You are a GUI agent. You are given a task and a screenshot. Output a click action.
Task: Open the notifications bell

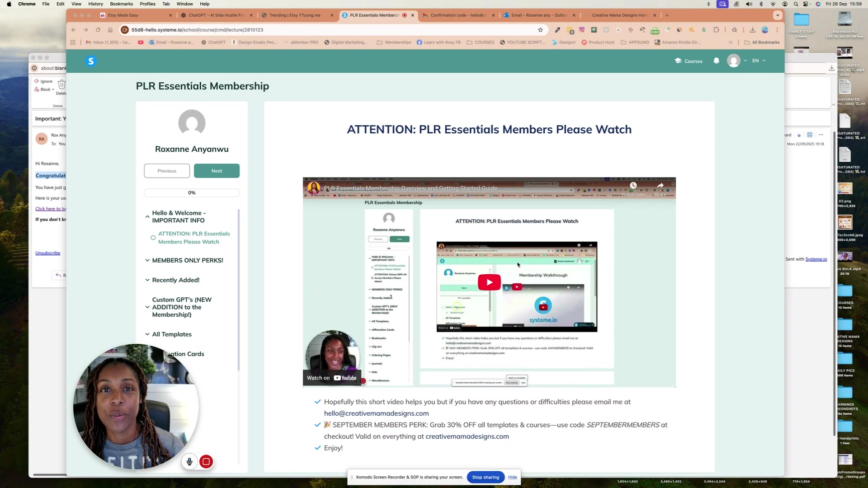click(716, 61)
